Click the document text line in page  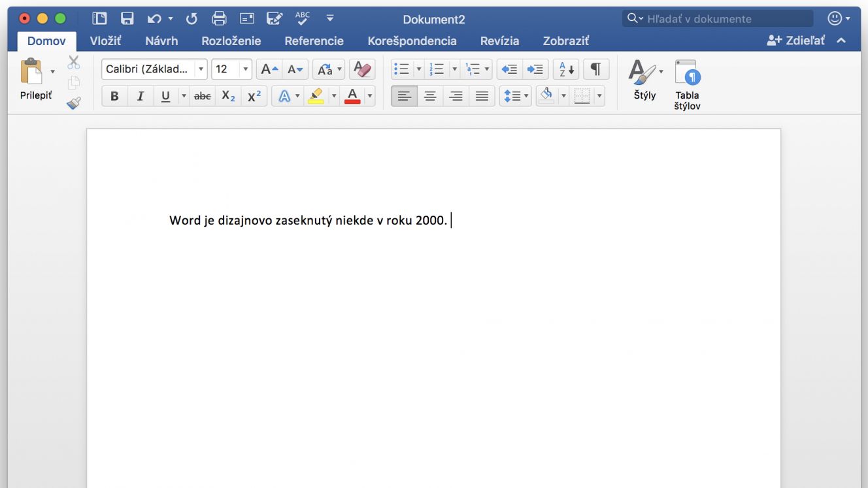coord(309,220)
